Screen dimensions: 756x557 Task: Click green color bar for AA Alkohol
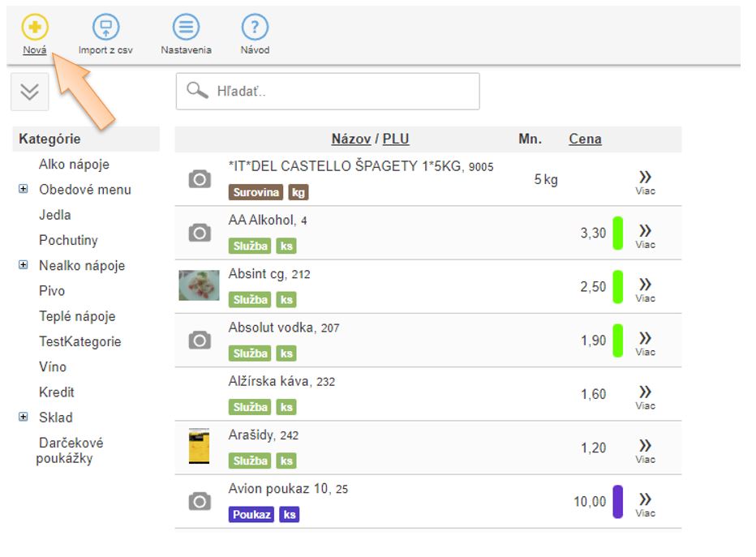click(617, 234)
